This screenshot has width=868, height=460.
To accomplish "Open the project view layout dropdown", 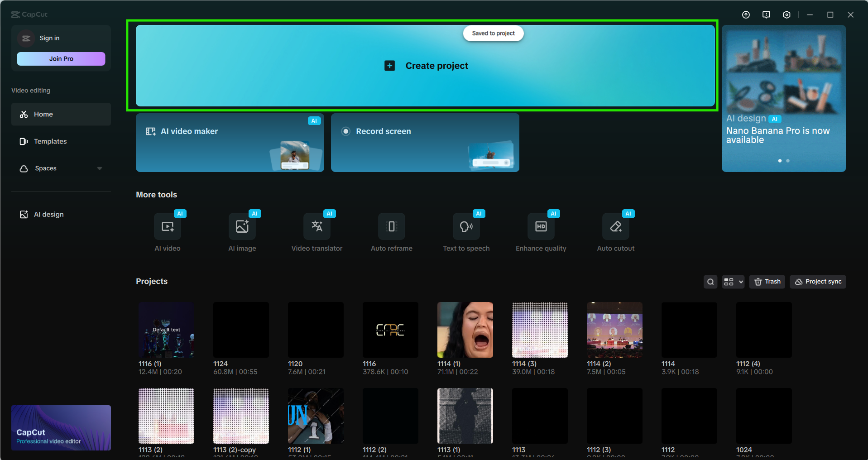I will pyautogui.click(x=733, y=282).
